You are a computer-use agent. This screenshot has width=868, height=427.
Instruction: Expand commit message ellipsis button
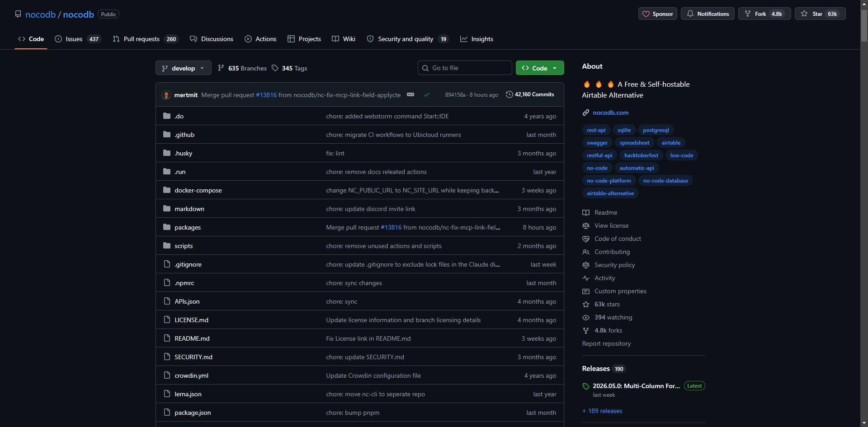pyautogui.click(x=410, y=94)
